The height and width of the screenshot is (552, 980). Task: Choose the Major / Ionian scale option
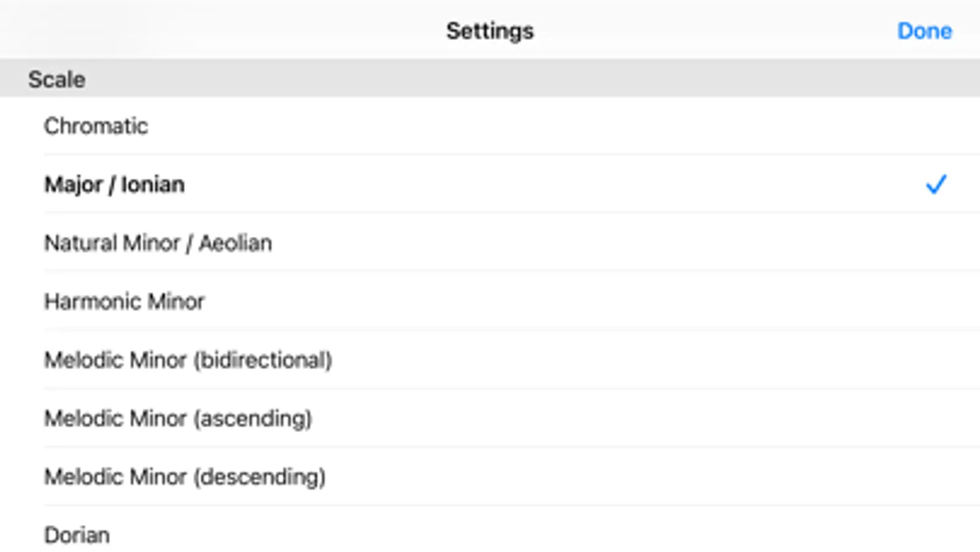tap(115, 184)
